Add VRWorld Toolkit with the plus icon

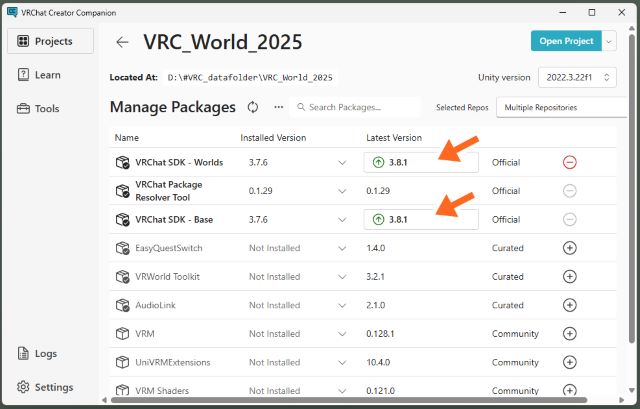(569, 277)
